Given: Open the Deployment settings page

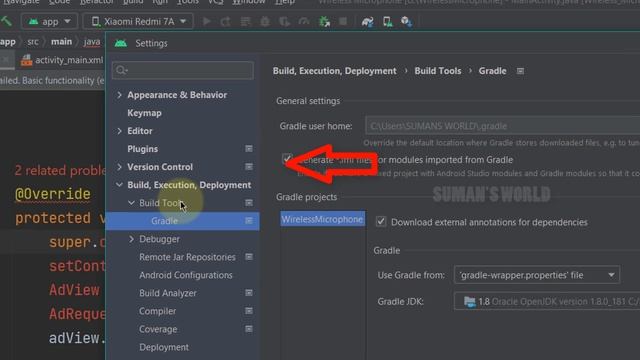Looking at the screenshot, I should pos(164,347).
